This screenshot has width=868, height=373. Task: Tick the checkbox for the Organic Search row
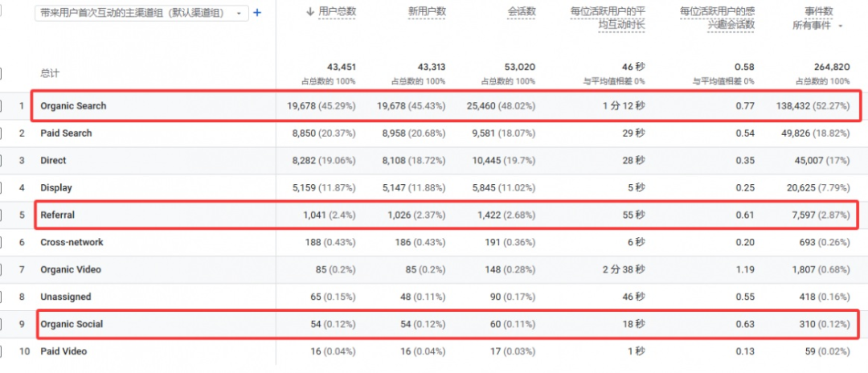[x=2, y=106]
